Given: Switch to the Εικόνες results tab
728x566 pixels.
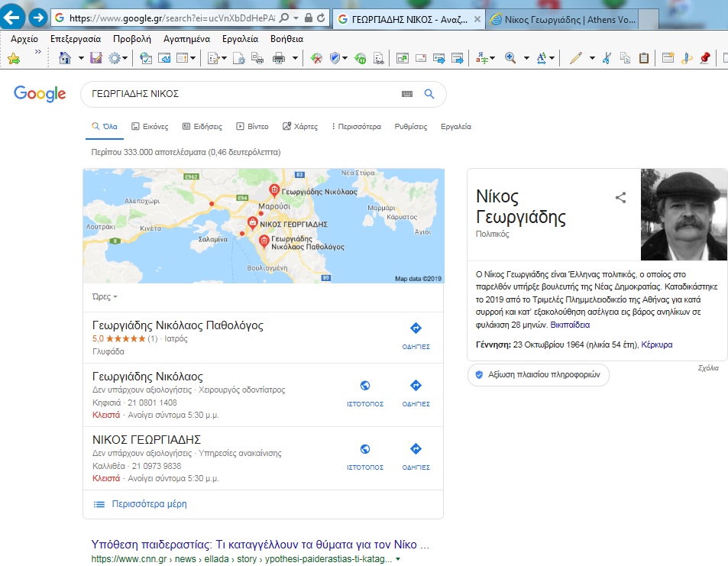Looking at the screenshot, I should tap(144, 127).
